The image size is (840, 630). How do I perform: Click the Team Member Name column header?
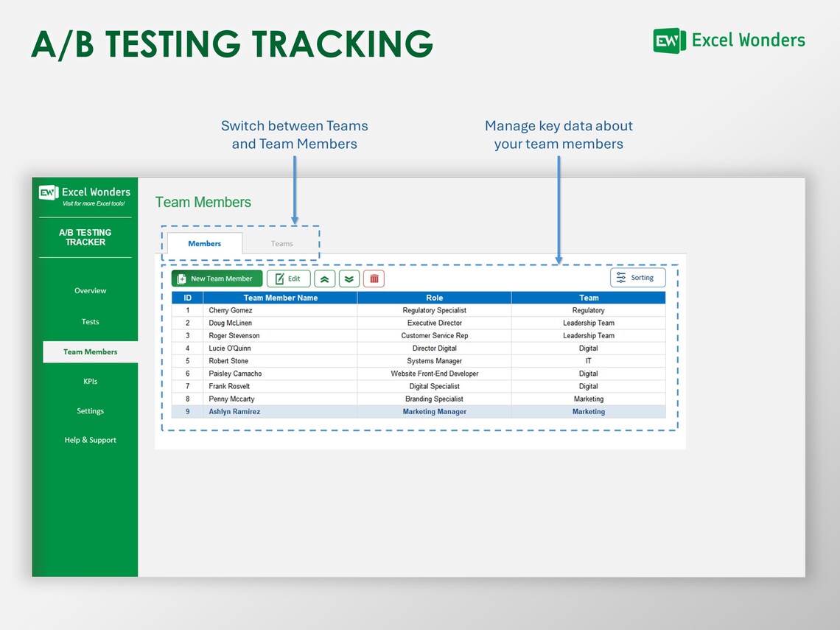(x=280, y=298)
